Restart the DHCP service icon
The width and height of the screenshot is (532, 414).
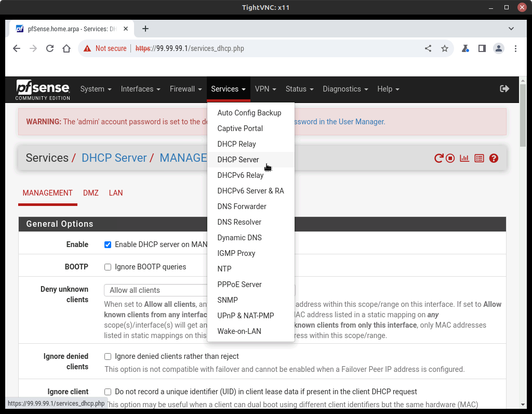438,158
